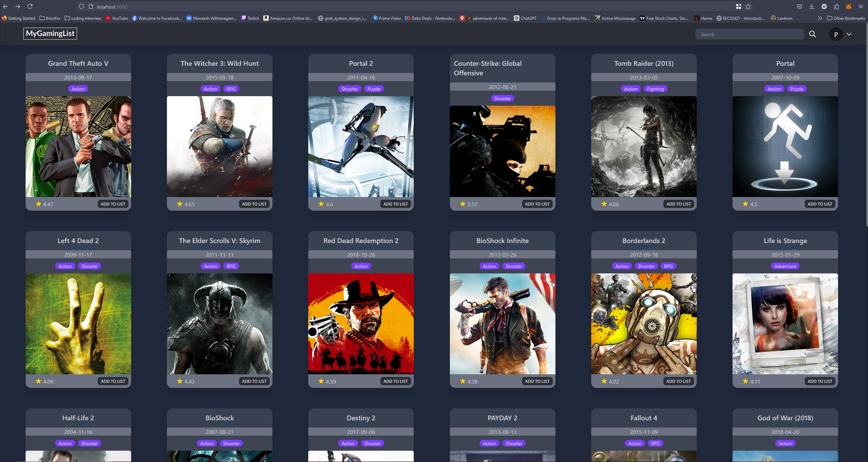This screenshot has width=868, height=462.
Task: Add Red Dead Redemption 2 to list
Action: click(395, 381)
